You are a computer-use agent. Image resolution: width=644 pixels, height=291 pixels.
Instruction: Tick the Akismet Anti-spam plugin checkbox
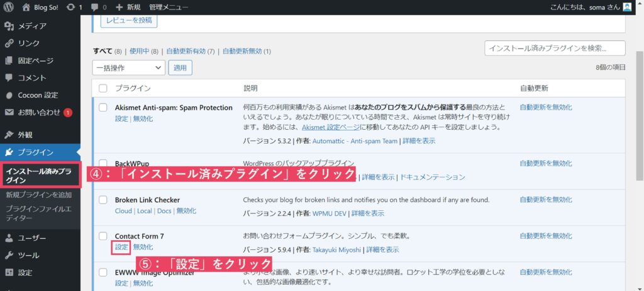(103, 108)
